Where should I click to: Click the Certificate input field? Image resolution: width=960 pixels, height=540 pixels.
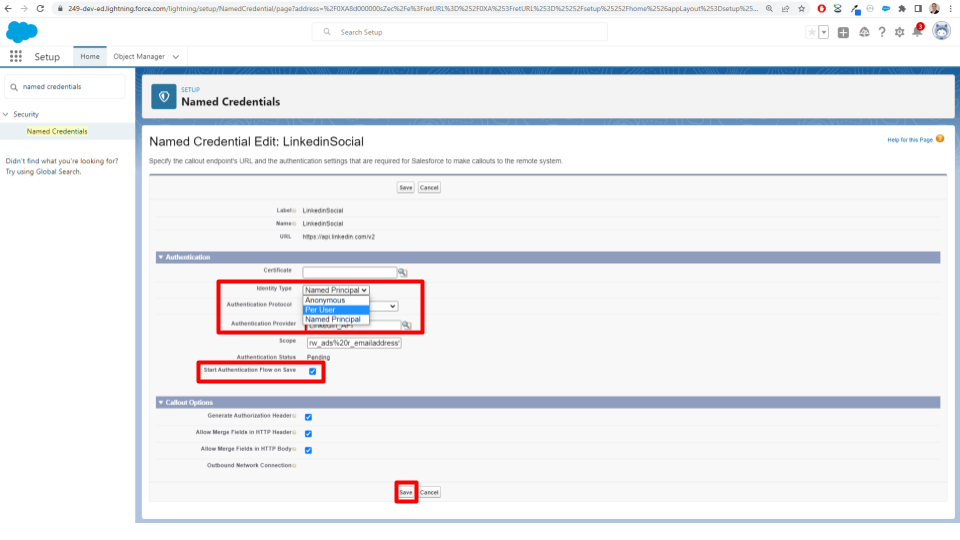pyautogui.click(x=350, y=272)
